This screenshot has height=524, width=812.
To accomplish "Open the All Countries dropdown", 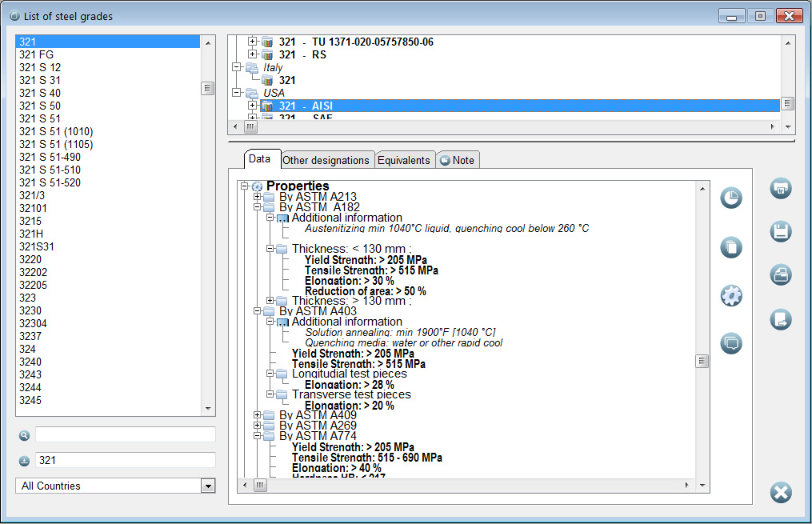I will pyautogui.click(x=208, y=486).
